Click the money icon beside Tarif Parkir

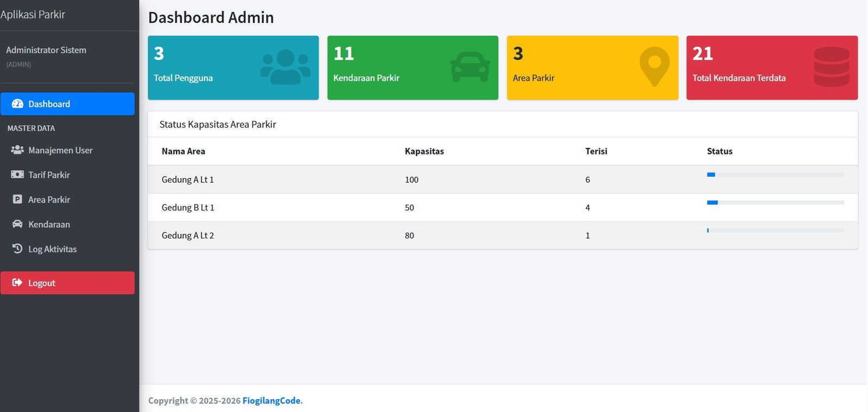tap(17, 175)
